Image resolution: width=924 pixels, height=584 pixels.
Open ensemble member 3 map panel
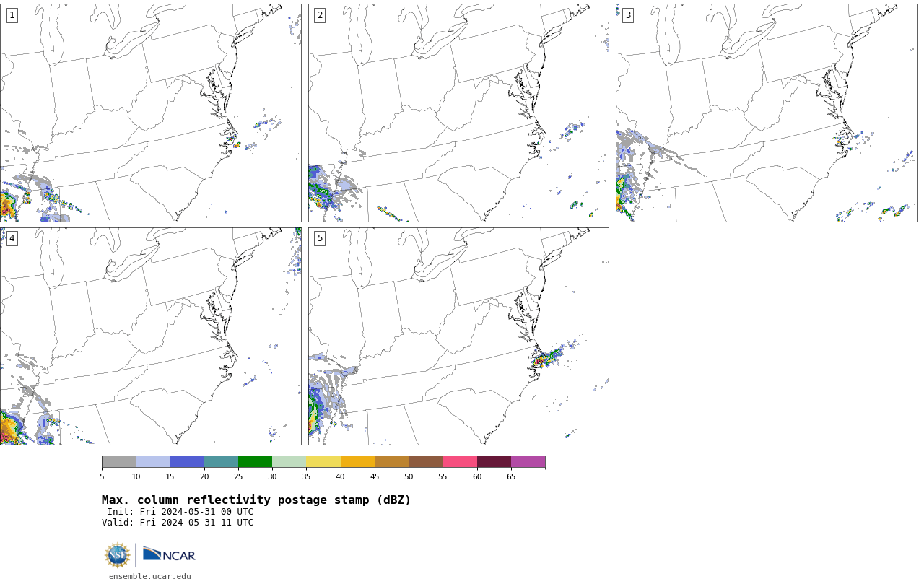(x=766, y=113)
